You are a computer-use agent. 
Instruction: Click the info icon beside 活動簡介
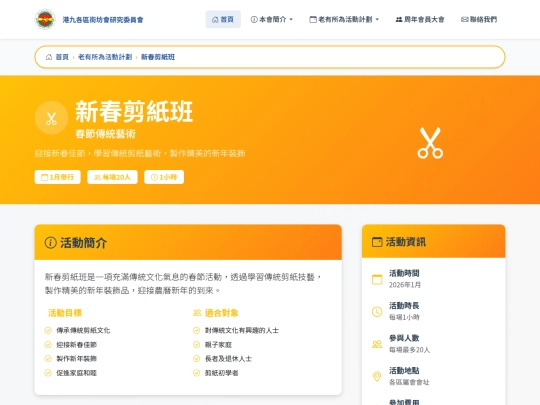pyautogui.click(x=50, y=243)
